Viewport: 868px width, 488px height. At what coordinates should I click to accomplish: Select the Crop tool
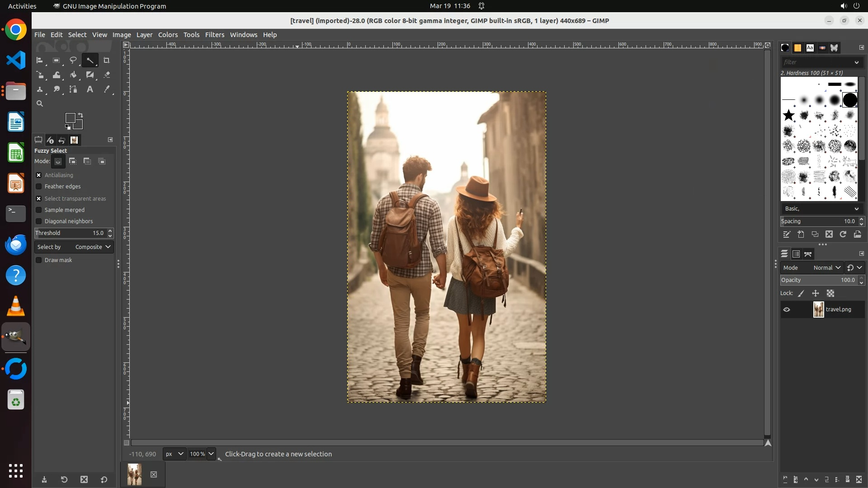tap(107, 61)
